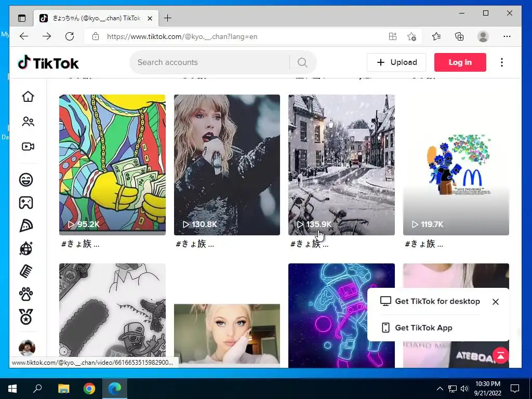This screenshot has height=399, width=532.
Task: Open the Windows Start menu
Action: [x=12, y=389]
